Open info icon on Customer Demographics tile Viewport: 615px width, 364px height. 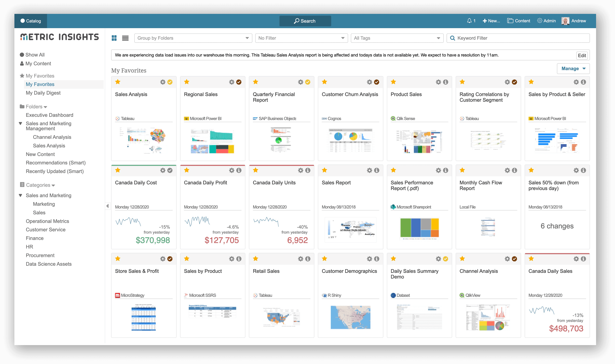point(376,259)
